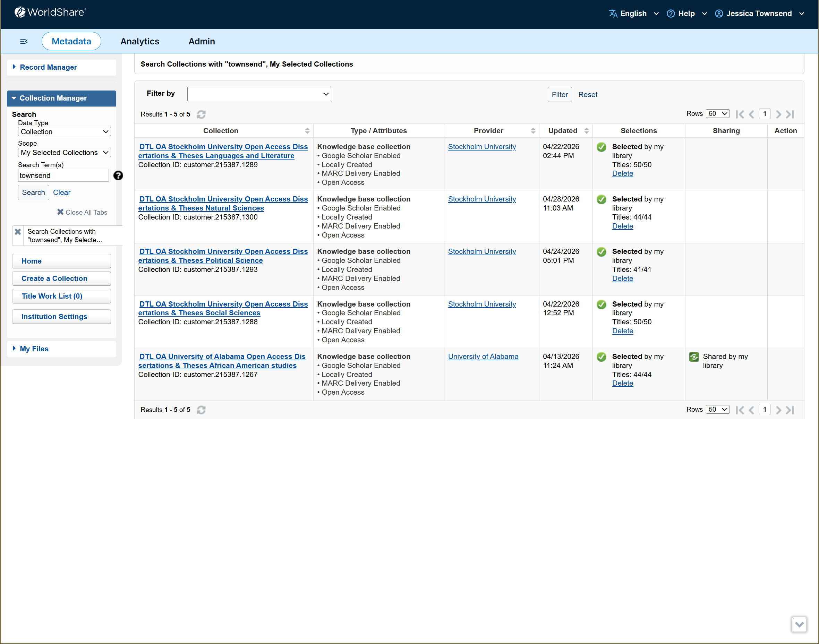
Task: Sort by the Collection column
Action: pos(307,131)
